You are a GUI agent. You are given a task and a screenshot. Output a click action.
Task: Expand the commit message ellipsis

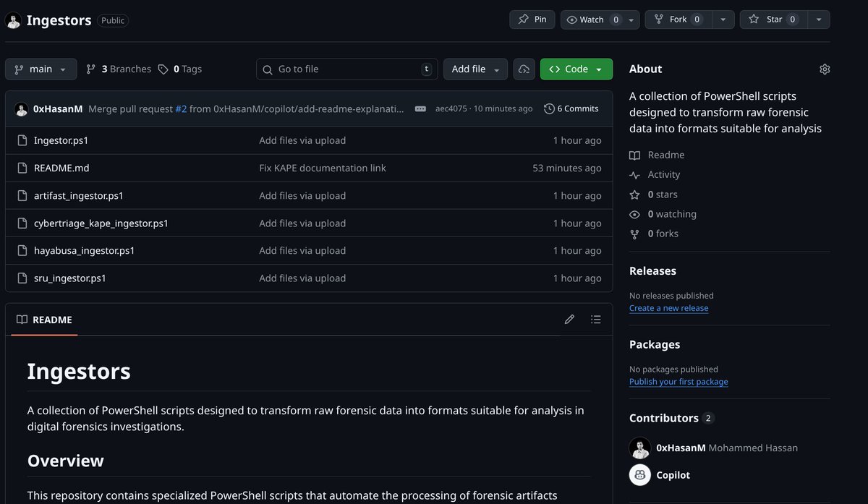[x=420, y=108]
